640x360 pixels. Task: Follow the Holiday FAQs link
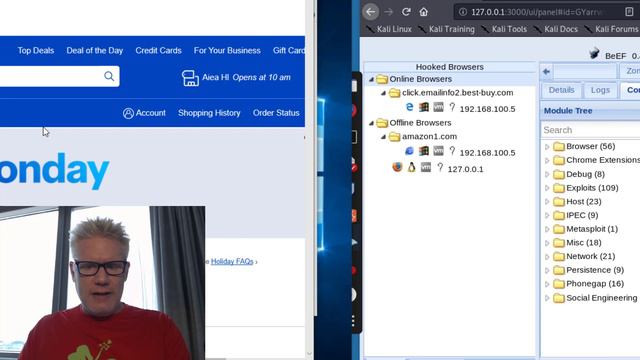coord(232,262)
